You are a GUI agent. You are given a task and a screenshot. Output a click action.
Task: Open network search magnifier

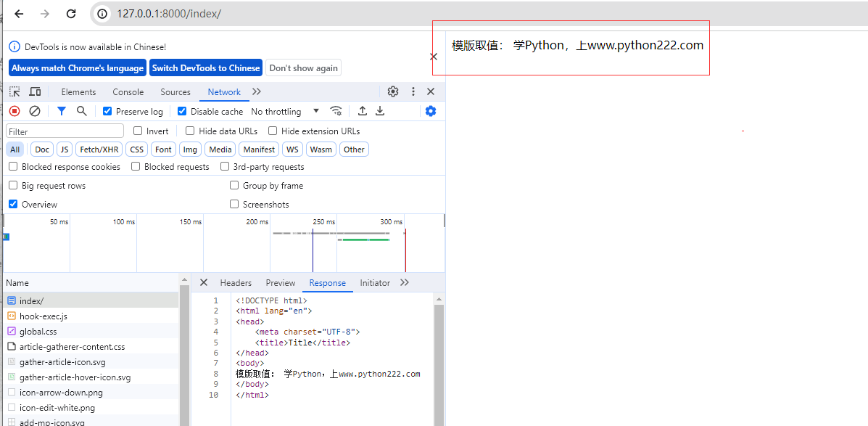(x=81, y=111)
